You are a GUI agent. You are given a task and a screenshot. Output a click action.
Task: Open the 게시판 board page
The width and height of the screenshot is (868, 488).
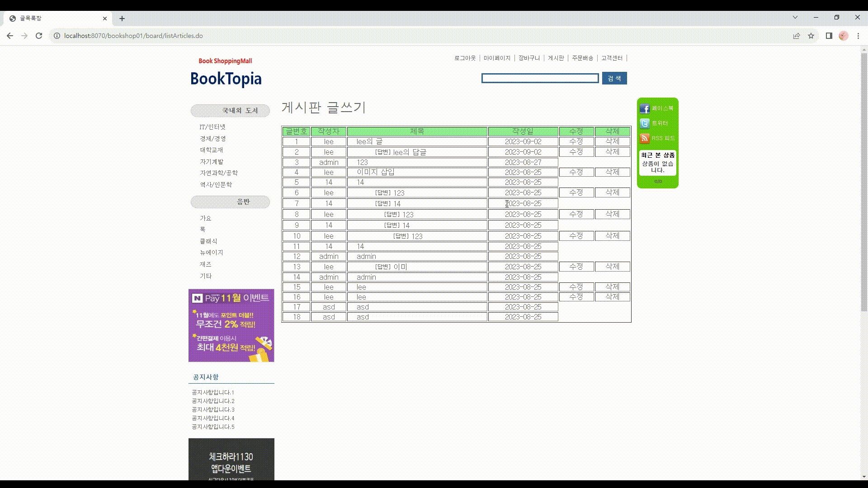(556, 58)
